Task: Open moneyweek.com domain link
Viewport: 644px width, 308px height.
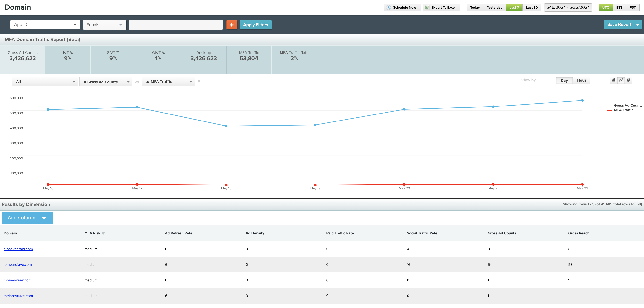Action: tap(18, 280)
